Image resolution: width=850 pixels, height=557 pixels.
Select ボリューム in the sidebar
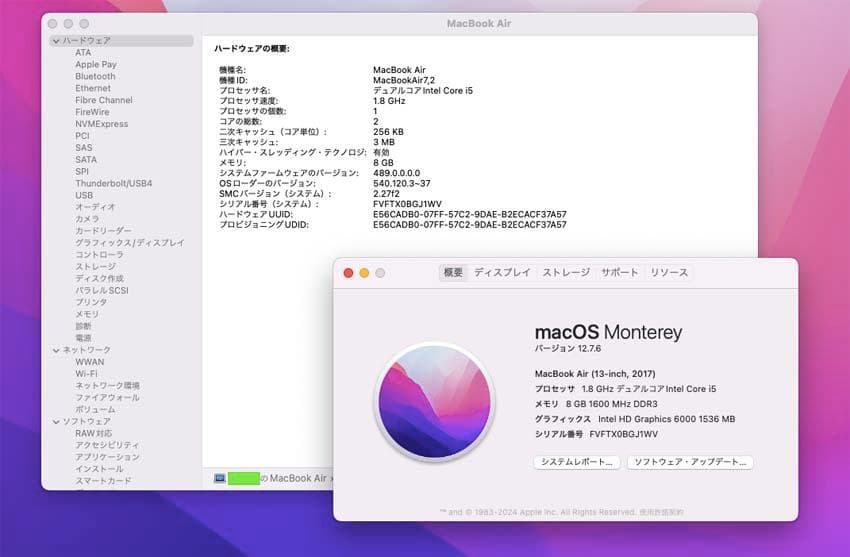point(95,410)
